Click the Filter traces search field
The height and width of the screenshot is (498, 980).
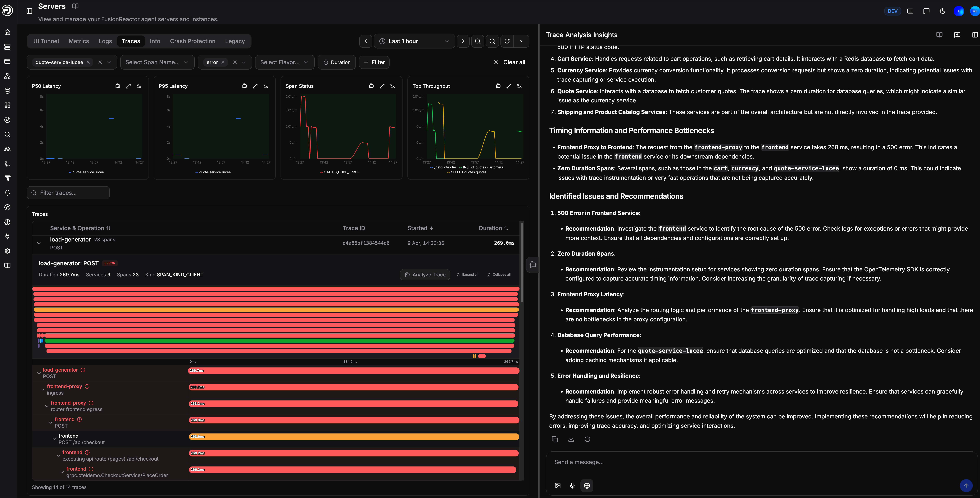tap(68, 193)
